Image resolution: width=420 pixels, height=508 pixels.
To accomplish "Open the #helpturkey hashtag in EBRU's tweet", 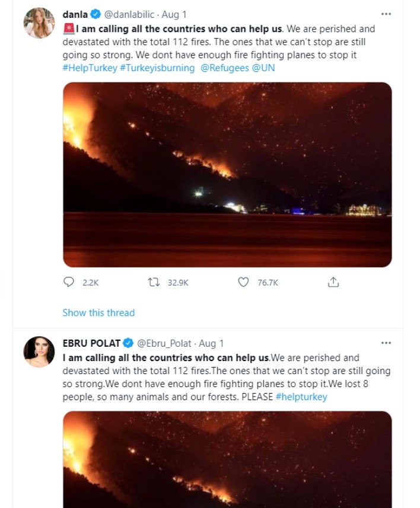I will [301, 397].
